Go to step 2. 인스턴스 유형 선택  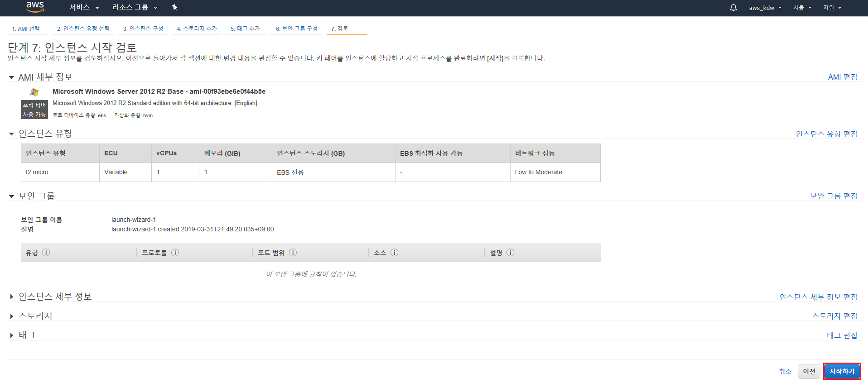tap(83, 29)
